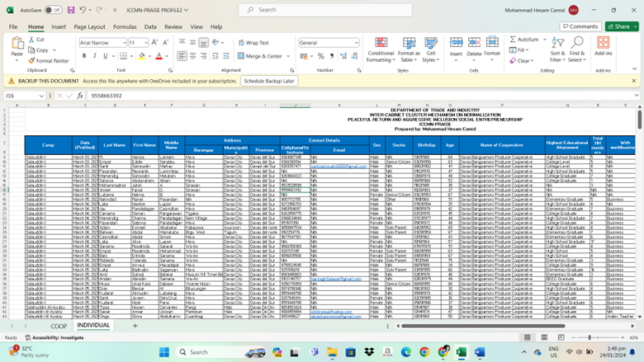644x362 pixels.
Task: Click the Schedule Backup Later button
Action: pos(269,81)
